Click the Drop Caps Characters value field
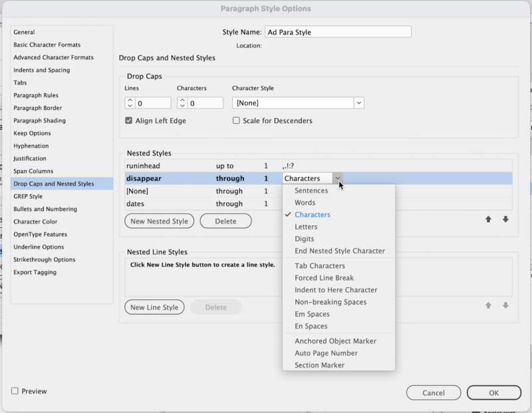This screenshot has width=532, height=413. tap(205, 103)
